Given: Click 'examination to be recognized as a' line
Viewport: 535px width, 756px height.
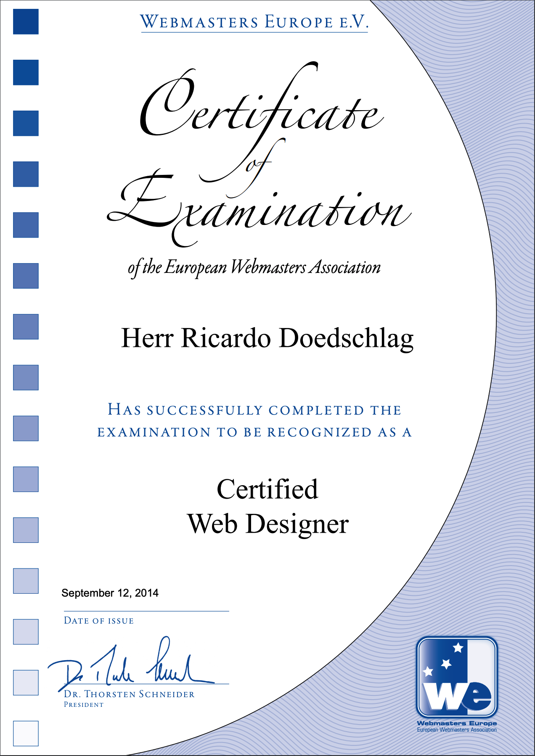Looking at the screenshot, I should [x=254, y=432].
